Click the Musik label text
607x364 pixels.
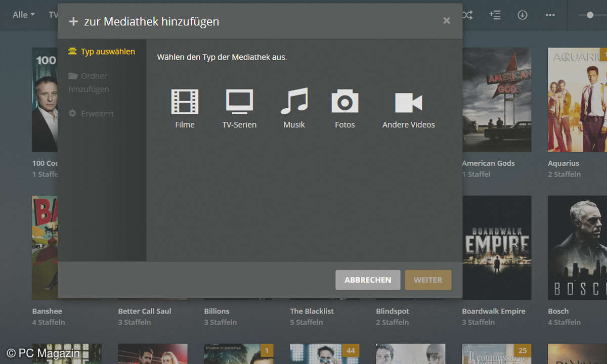pos(294,125)
